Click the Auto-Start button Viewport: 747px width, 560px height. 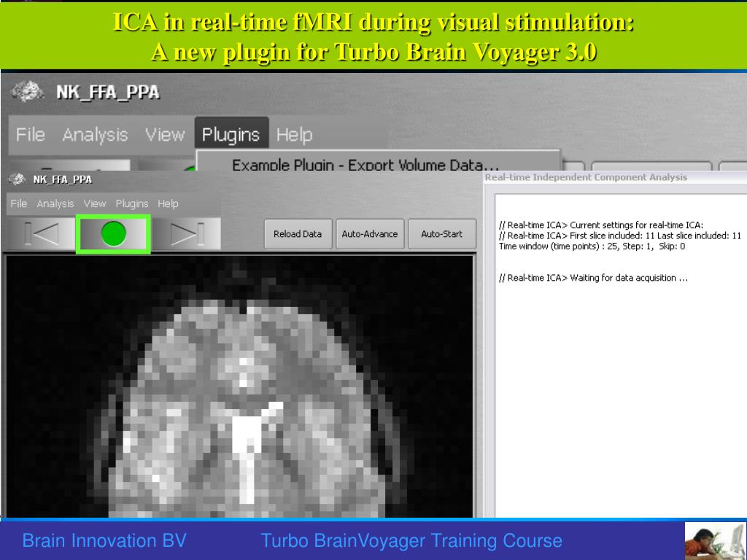tap(441, 234)
